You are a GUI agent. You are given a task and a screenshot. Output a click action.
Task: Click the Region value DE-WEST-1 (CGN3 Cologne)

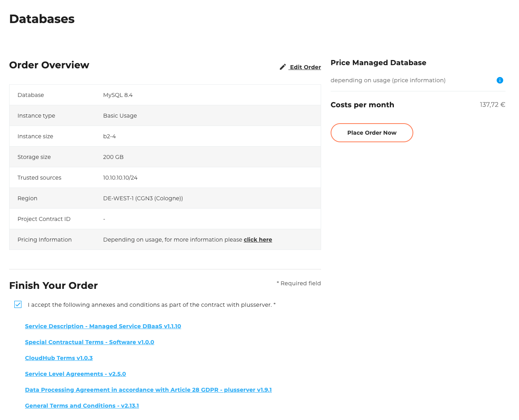point(143,198)
